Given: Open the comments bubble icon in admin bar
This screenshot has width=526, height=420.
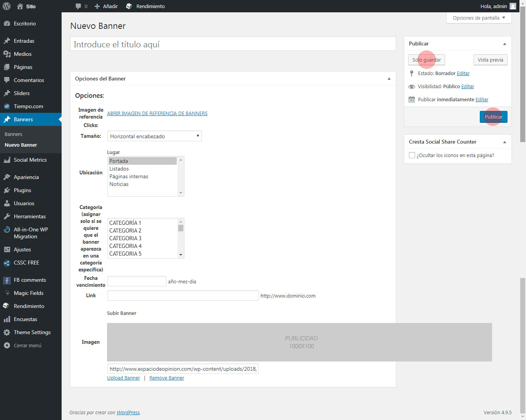Looking at the screenshot, I should tap(79, 6).
